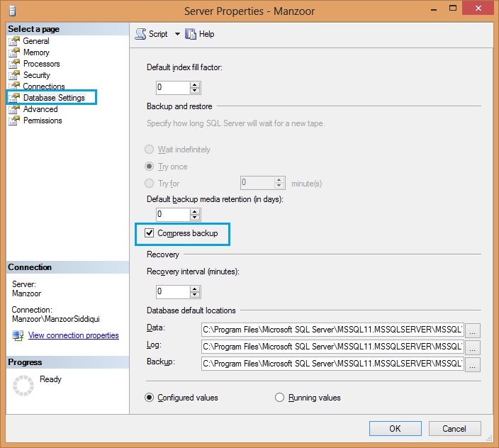The height and width of the screenshot is (448, 499).
Task: Select the Configured values radio button
Action: [149, 398]
